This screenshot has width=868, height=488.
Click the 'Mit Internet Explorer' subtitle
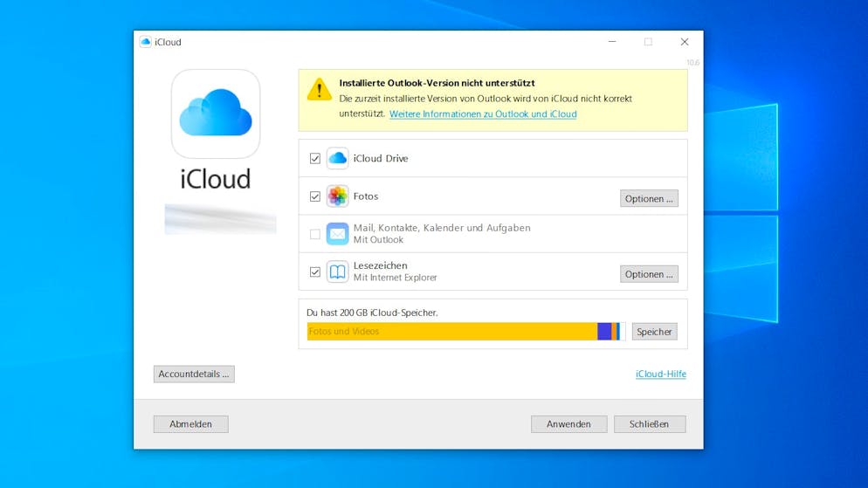(395, 278)
